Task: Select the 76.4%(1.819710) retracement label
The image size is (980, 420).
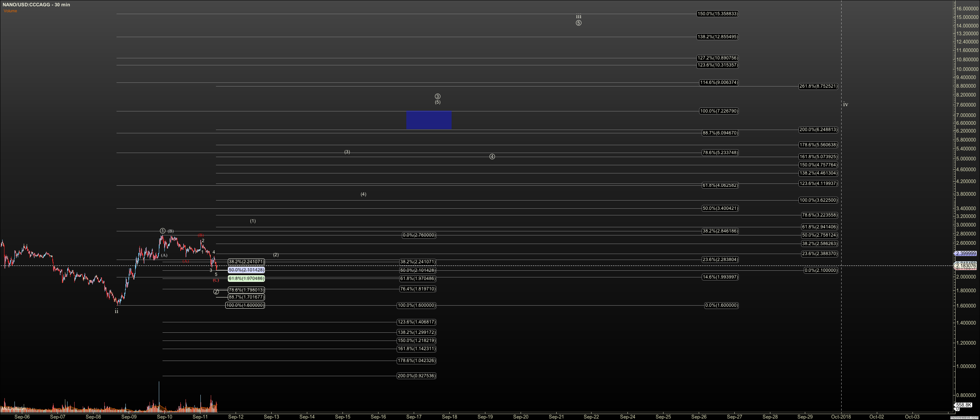Action: pyautogui.click(x=418, y=289)
